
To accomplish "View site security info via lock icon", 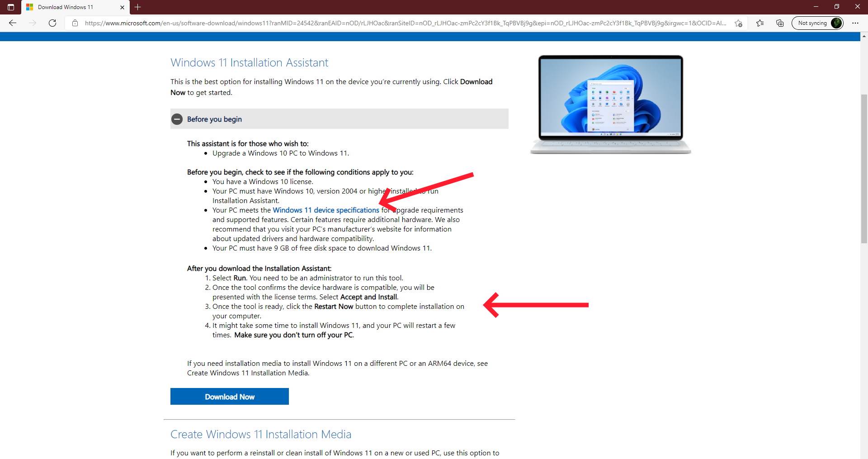I will click(75, 23).
